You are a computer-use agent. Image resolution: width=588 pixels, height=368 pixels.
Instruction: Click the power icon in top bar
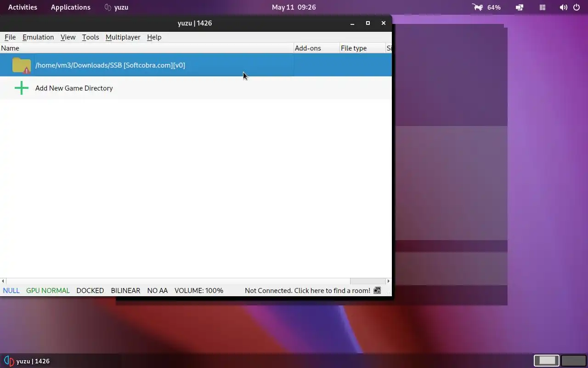[577, 7]
